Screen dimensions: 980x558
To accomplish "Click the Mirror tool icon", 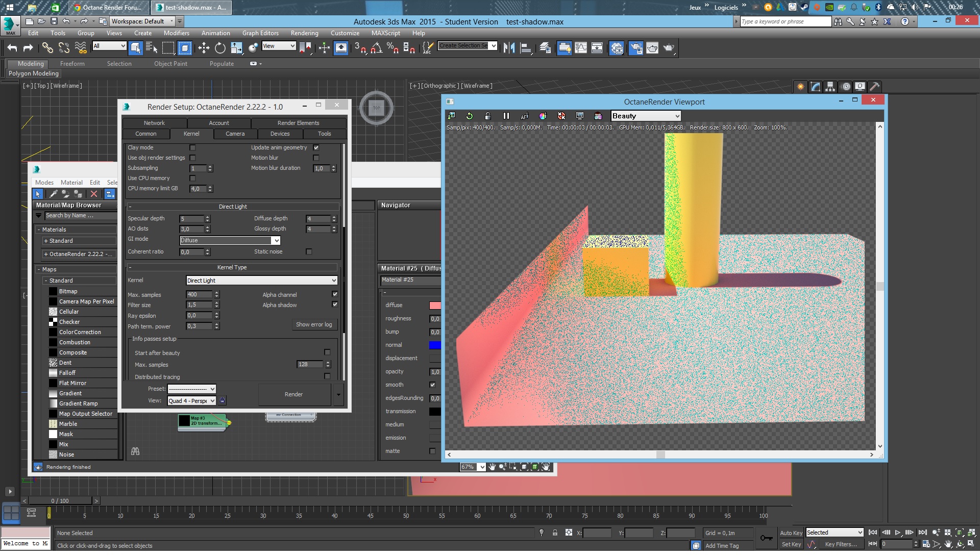I will click(509, 48).
